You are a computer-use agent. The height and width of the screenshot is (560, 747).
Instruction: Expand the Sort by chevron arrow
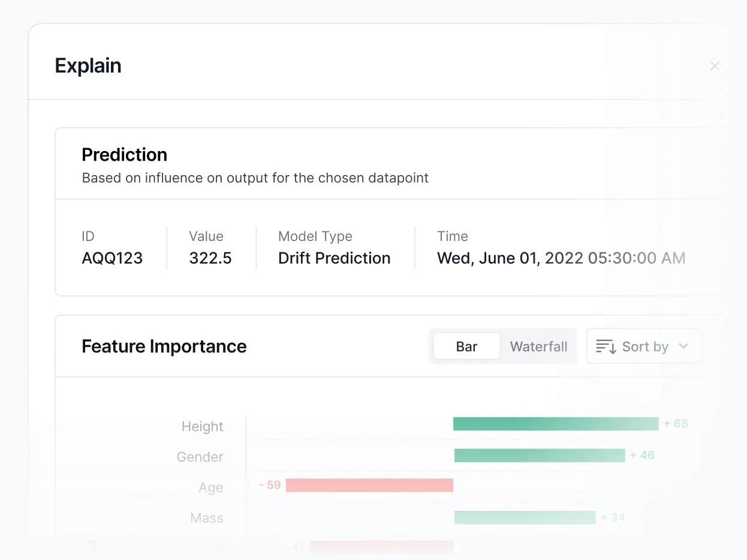683,346
